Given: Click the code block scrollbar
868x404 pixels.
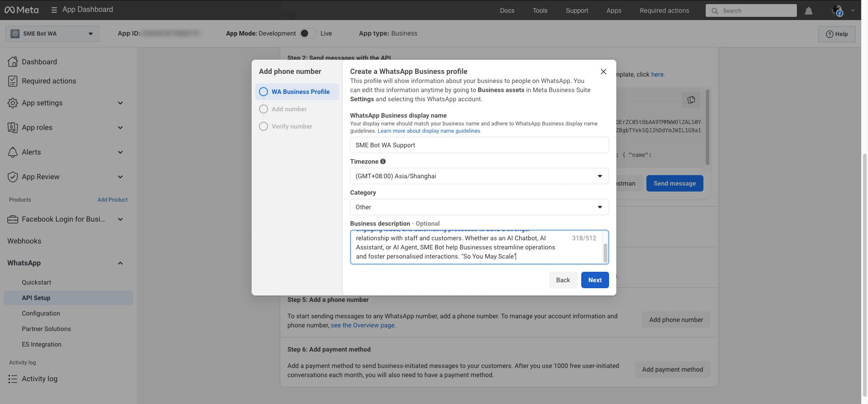Looking at the screenshot, I should coord(708,127).
